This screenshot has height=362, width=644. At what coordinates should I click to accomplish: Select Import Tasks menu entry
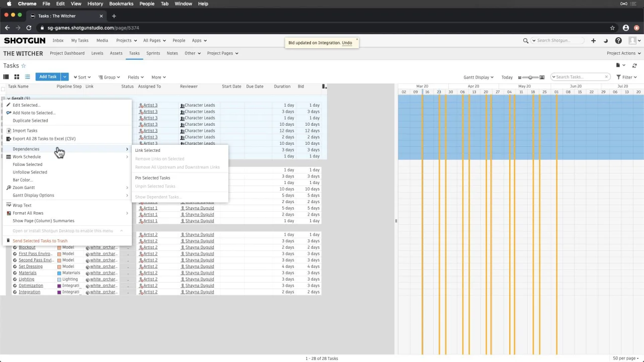[25, 131]
